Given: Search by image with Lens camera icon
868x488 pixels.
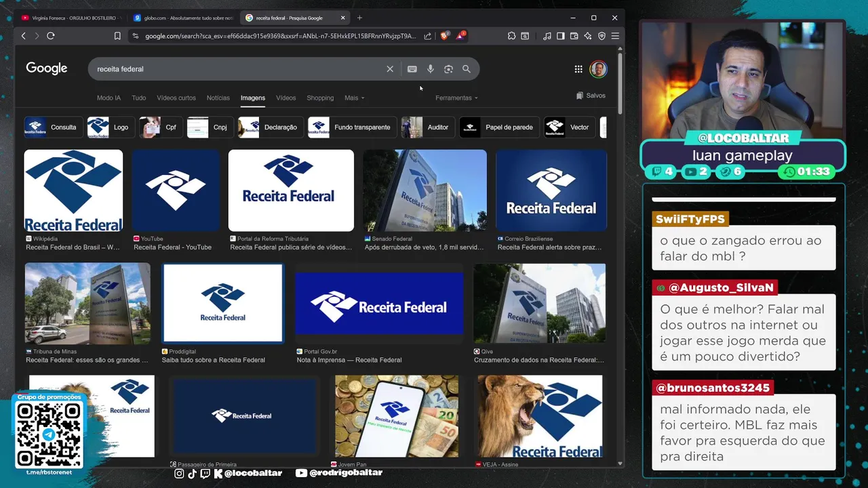Looking at the screenshot, I should coord(448,69).
